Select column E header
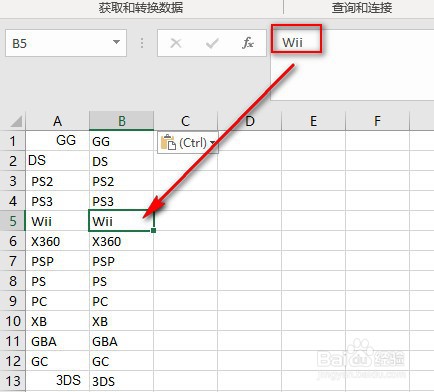 [313, 121]
